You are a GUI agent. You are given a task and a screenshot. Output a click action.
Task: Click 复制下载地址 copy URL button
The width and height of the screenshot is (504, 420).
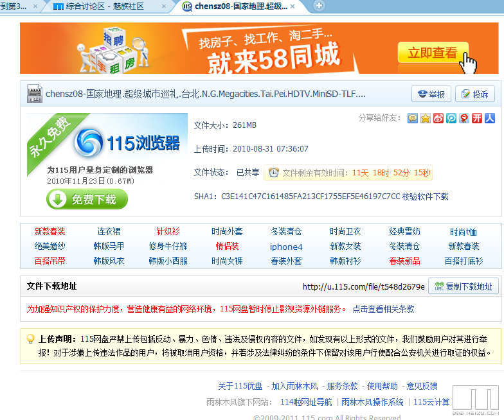(463, 286)
